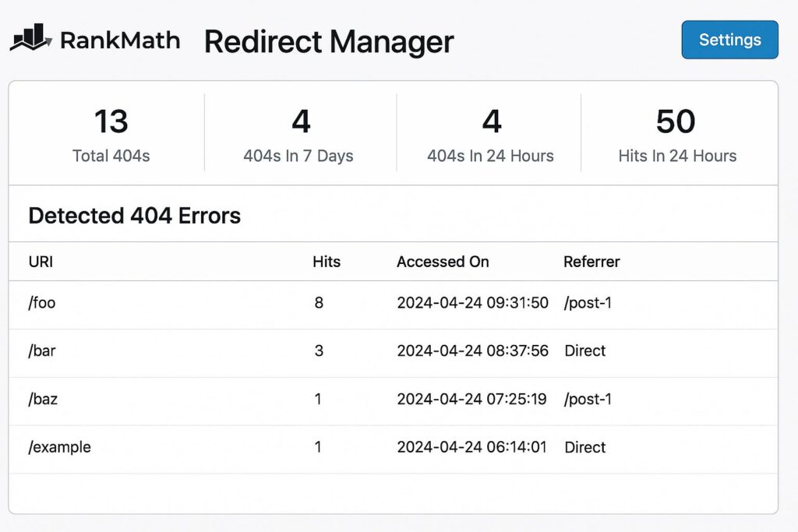Click the Direct referrer in the /bar row

click(x=584, y=351)
